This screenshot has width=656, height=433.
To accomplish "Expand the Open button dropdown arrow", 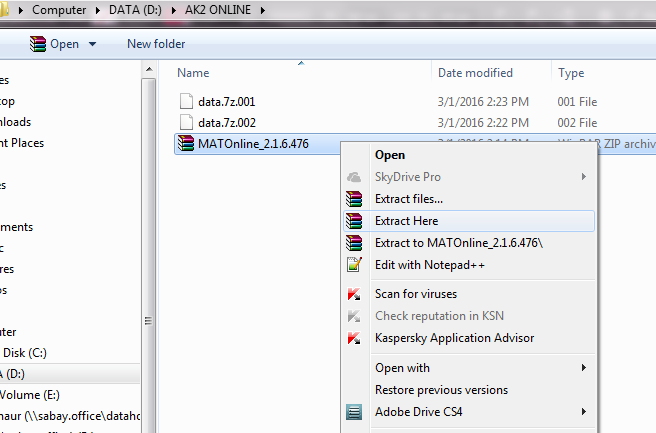I will [x=93, y=44].
